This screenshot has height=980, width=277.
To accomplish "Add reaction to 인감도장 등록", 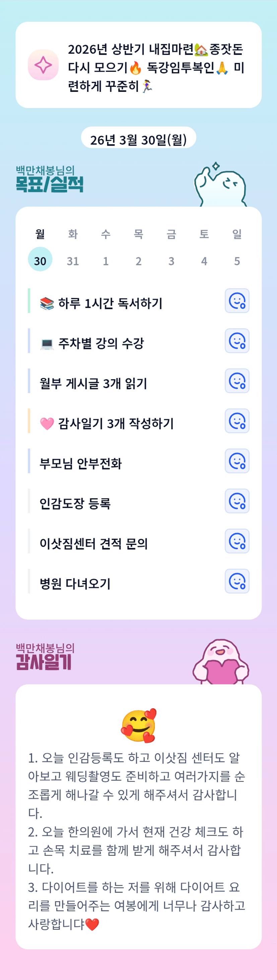I will point(237,501).
